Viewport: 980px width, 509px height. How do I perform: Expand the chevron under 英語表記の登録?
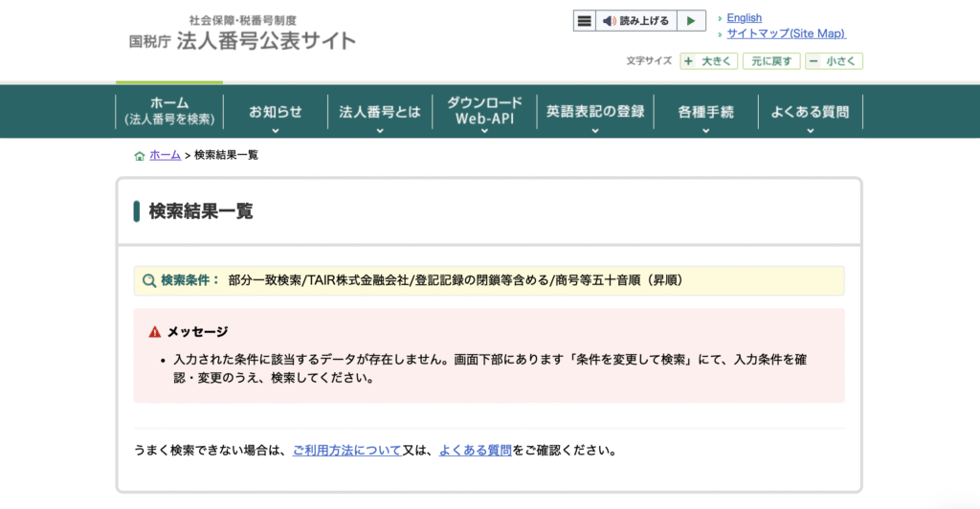tap(595, 131)
